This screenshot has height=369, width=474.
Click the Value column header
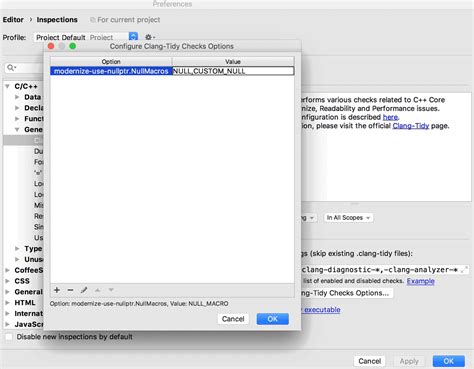[x=233, y=62]
